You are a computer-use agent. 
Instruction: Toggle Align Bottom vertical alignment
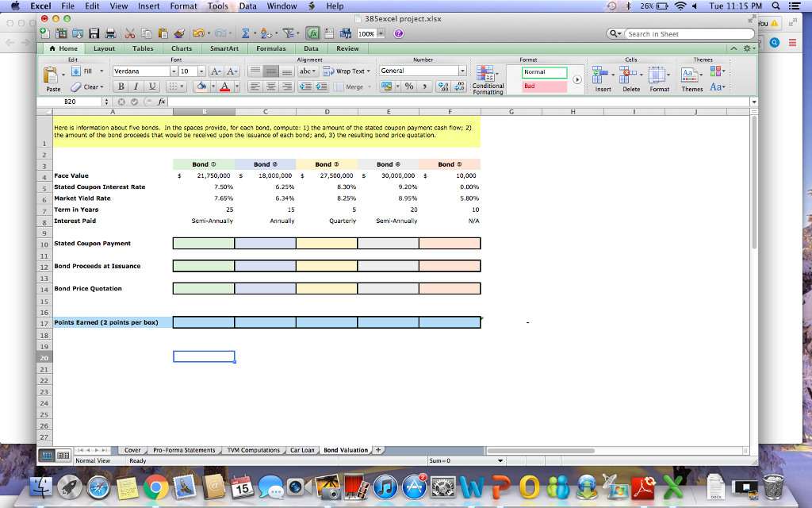click(x=286, y=71)
